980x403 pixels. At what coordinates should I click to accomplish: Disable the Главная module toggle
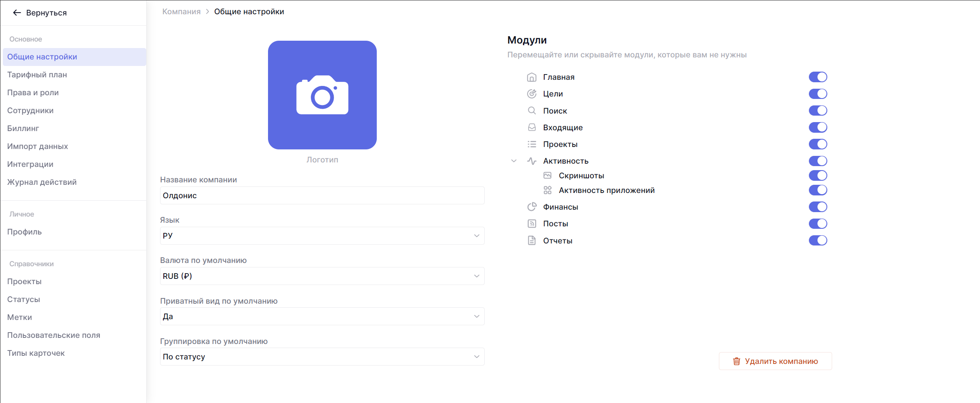pyautogui.click(x=817, y=77)
